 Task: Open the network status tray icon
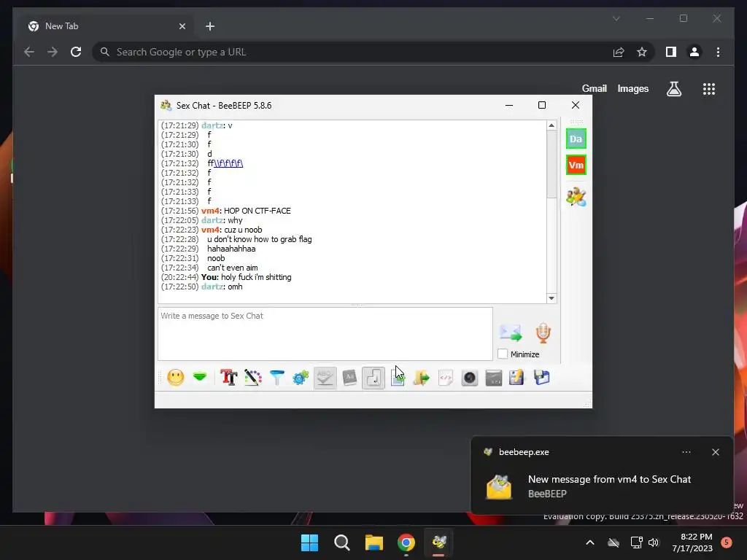pyautogui.click(x=636, y=542)
